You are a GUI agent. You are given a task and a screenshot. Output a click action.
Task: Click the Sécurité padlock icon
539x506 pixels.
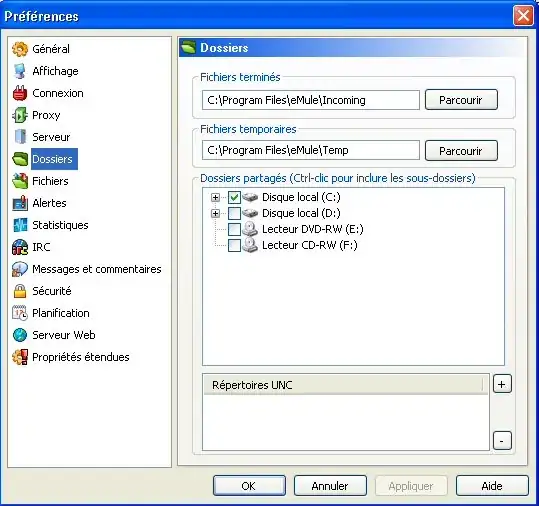tap(20, 291)
